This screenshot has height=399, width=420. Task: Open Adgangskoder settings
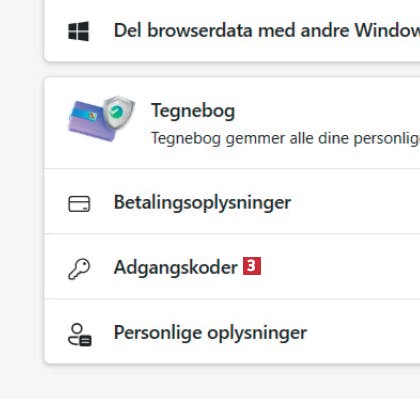pyautogui.click(x=176, y=267)
